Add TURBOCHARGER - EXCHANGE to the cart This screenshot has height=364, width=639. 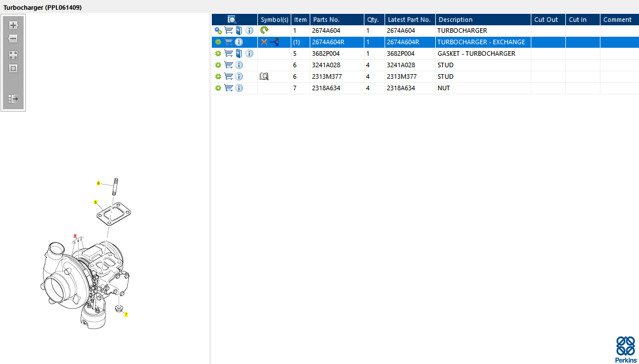click(229, 42)
